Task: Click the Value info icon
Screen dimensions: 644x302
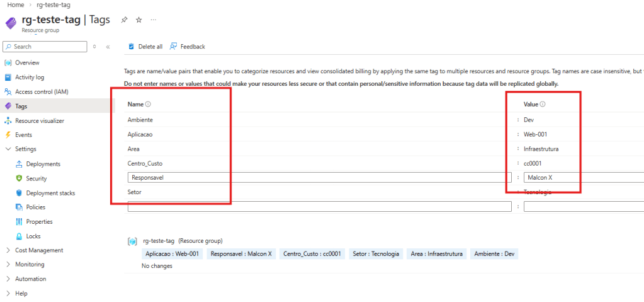Action: click(542, 105)
